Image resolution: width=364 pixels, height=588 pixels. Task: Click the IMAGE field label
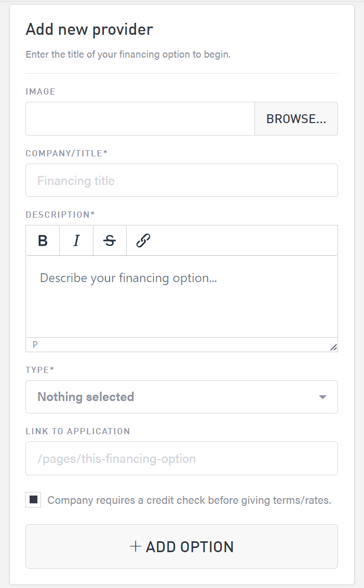point(41,91)
